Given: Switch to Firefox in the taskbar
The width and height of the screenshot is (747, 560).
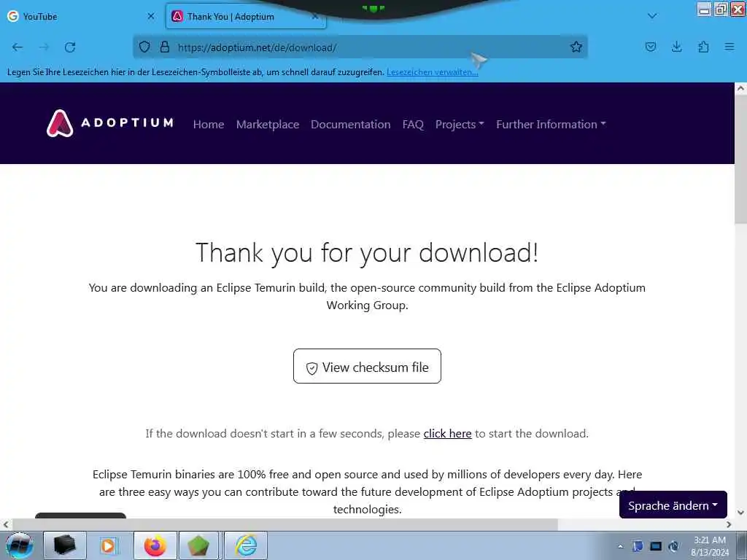Looking at the screenshot, I should [155, 545].
